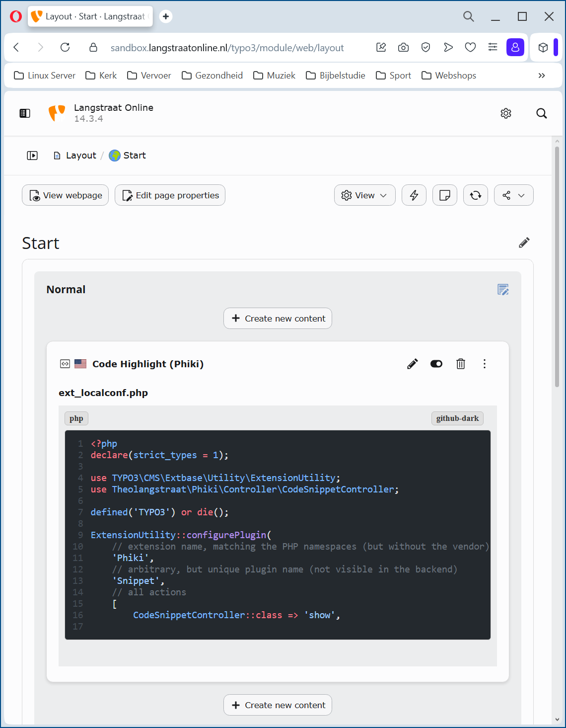Open the Webshops bookmark folder
The height and width of the screenshot is (728, 566).
point(449,76)
